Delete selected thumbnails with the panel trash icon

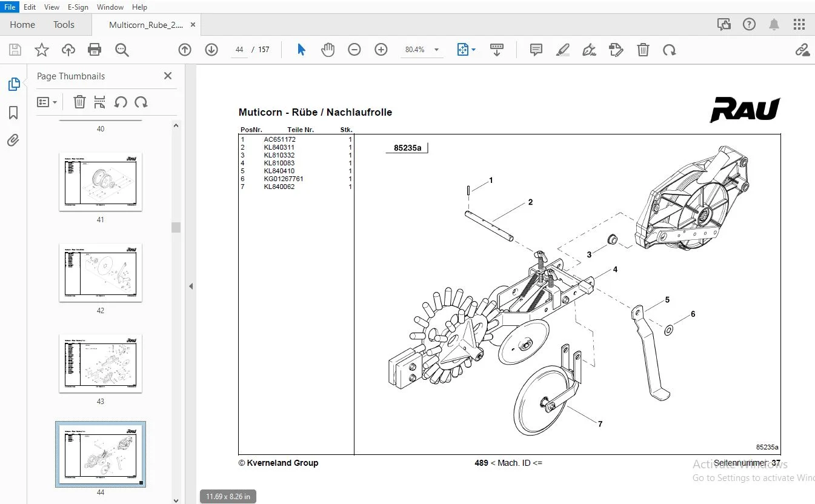click(x=79, y=102)
